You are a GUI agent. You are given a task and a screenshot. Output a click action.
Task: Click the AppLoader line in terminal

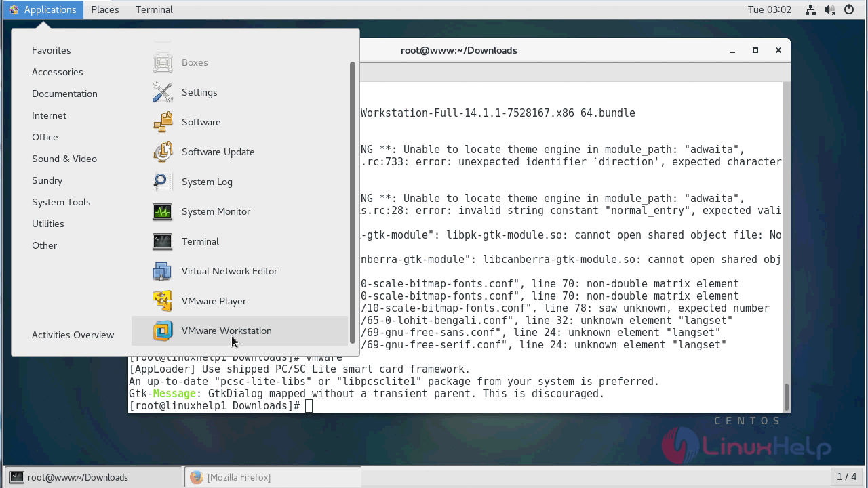299,369
